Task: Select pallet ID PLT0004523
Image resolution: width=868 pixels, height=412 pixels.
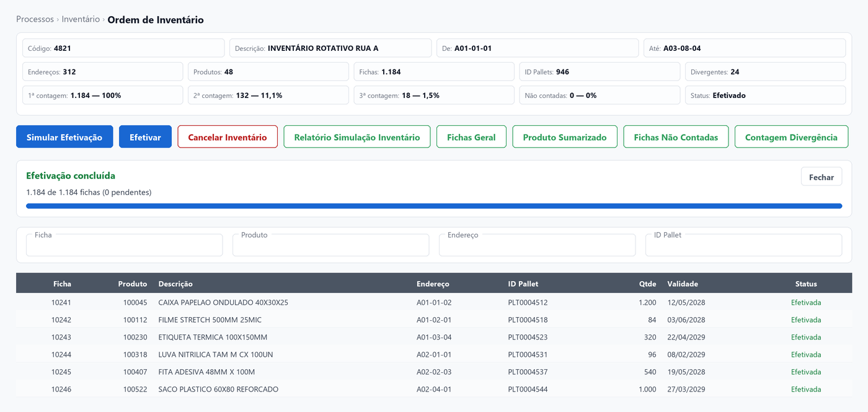Action: point(528,338)
